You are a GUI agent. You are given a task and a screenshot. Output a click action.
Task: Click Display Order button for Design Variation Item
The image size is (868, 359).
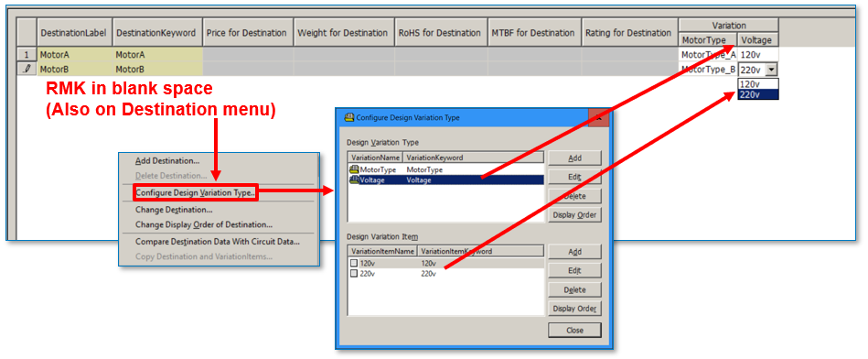click(x=574, y=309)
